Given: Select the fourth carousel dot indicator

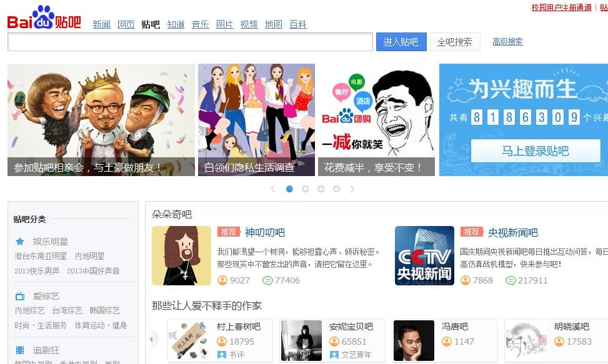Looking at the screenshot, I should click(336, 189).
